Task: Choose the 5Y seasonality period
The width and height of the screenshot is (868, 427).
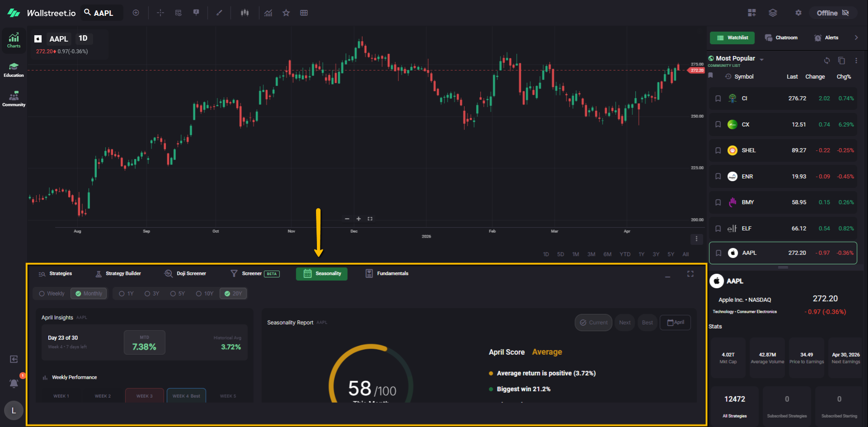Action: (178, 294)
